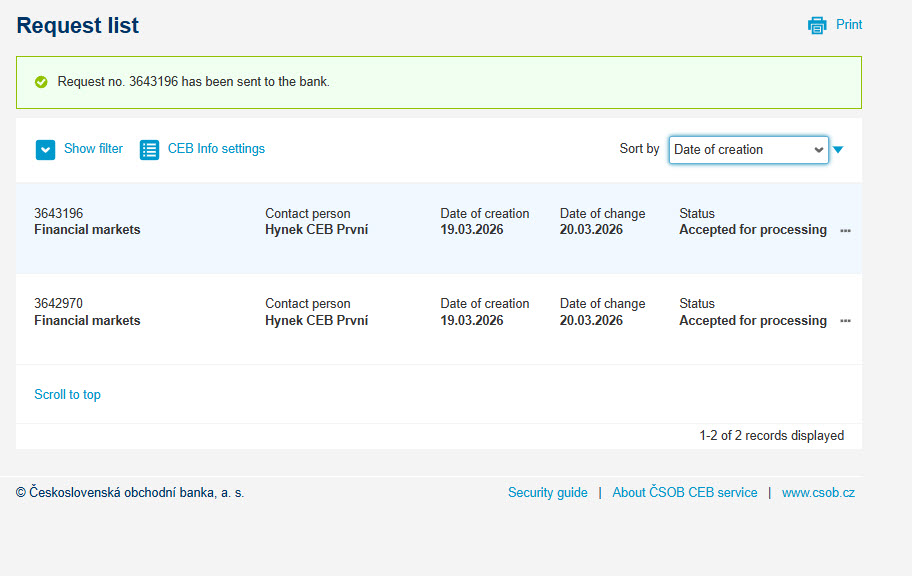Toggle sort direction arrow next to Sort by

point(838,150)
